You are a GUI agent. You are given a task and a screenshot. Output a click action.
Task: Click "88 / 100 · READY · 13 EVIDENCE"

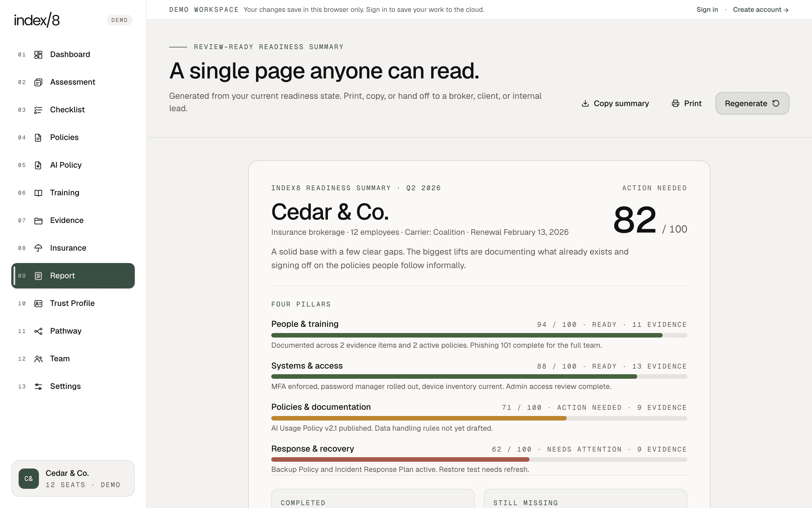pos(612,367)
